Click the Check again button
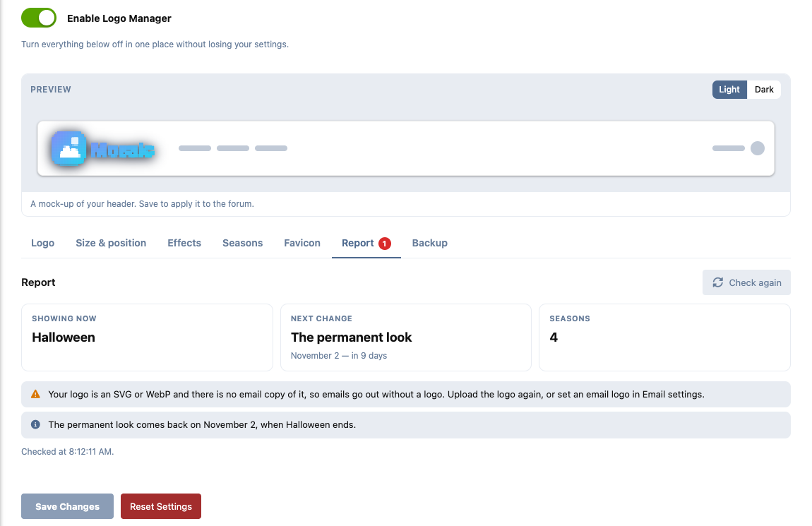Image resolution: width=812 pixels, height=526 pixels. (x=746, y=282)
